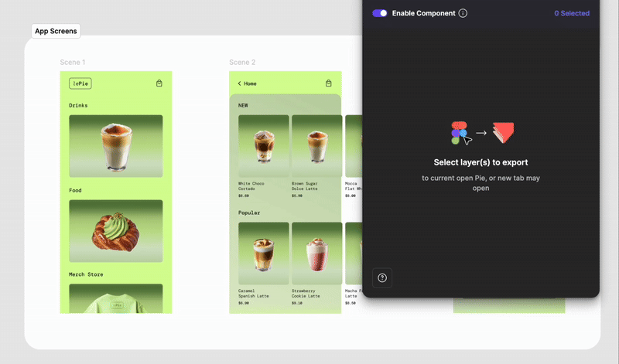Click the NEW heading in Scene 2
This screenshot has width=619, height=364.
coord(243,105)
